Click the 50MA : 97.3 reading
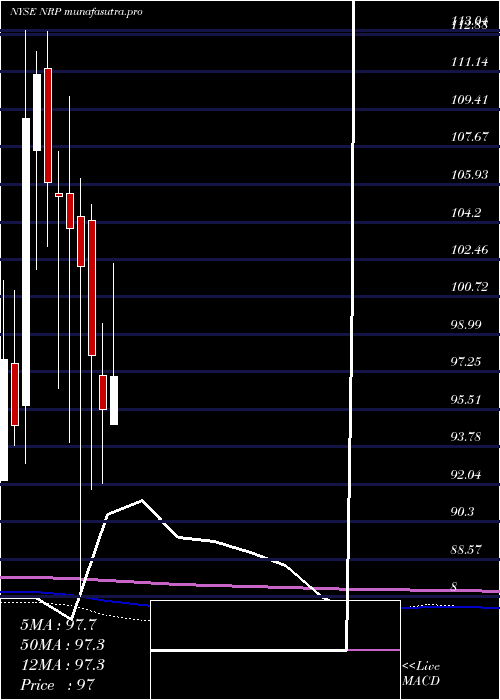Viewport: 500px width, 700px height. (62, 645)
